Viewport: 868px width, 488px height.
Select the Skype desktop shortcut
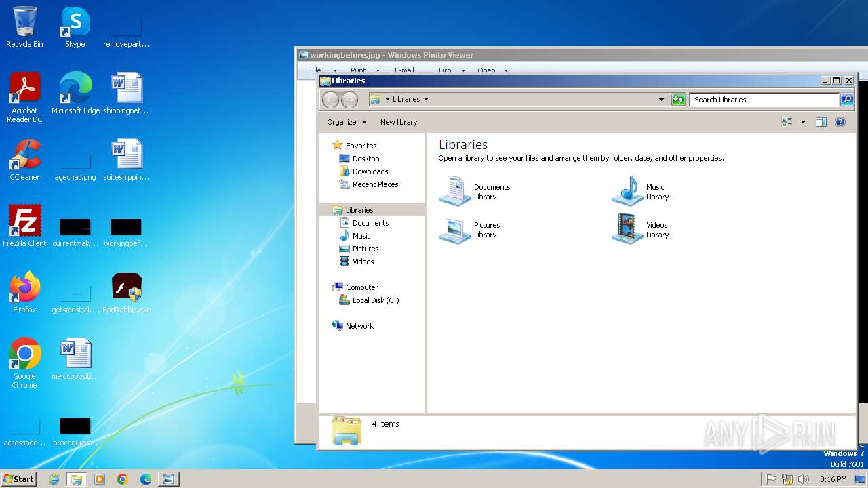[x=75, y=28]
